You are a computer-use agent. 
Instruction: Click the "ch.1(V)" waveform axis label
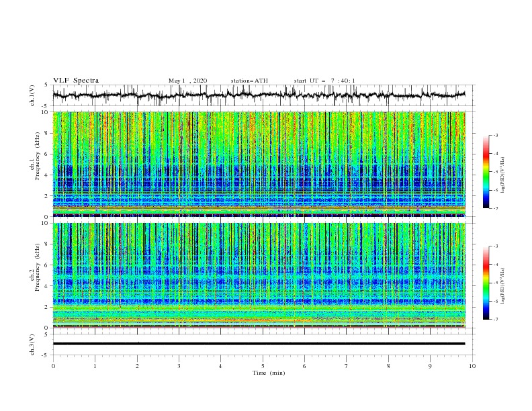[32, 95]
